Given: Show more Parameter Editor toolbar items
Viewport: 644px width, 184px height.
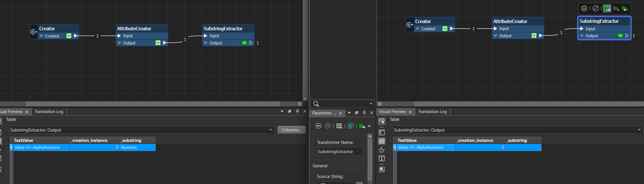Looking at the screenshot, I should tap(369, 126).
